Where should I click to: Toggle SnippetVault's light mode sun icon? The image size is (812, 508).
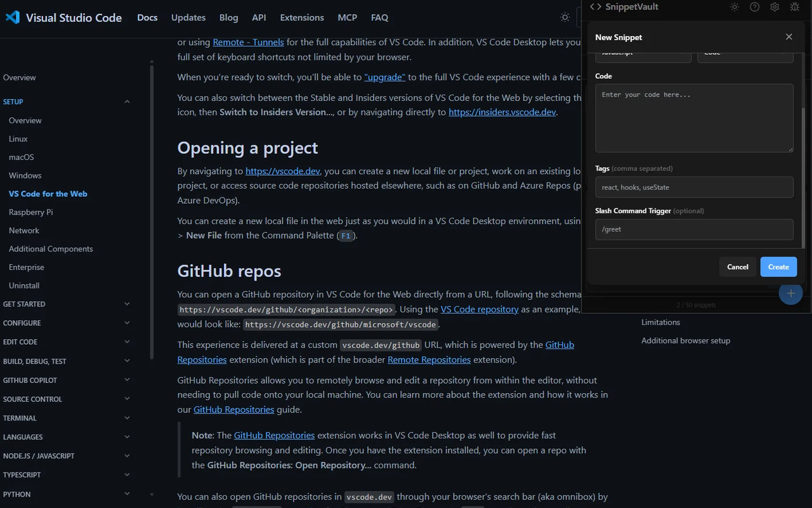pyautogui.click(x=734, y=7)
